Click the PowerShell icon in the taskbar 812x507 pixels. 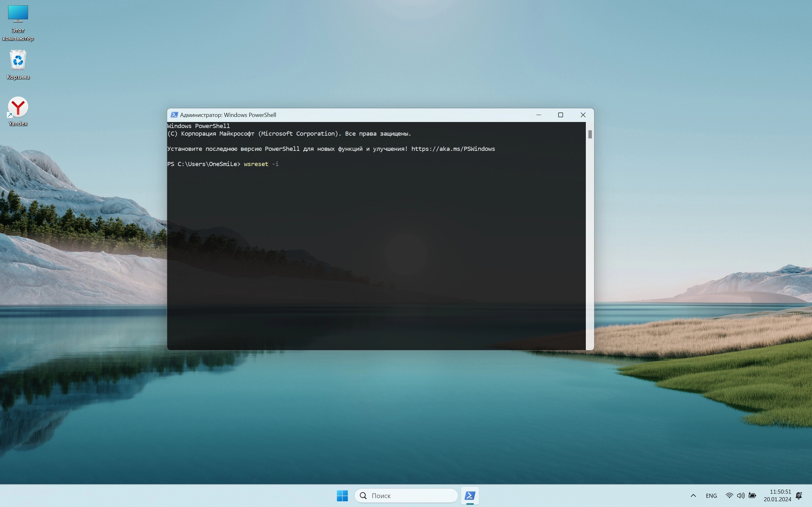point(470,496)
